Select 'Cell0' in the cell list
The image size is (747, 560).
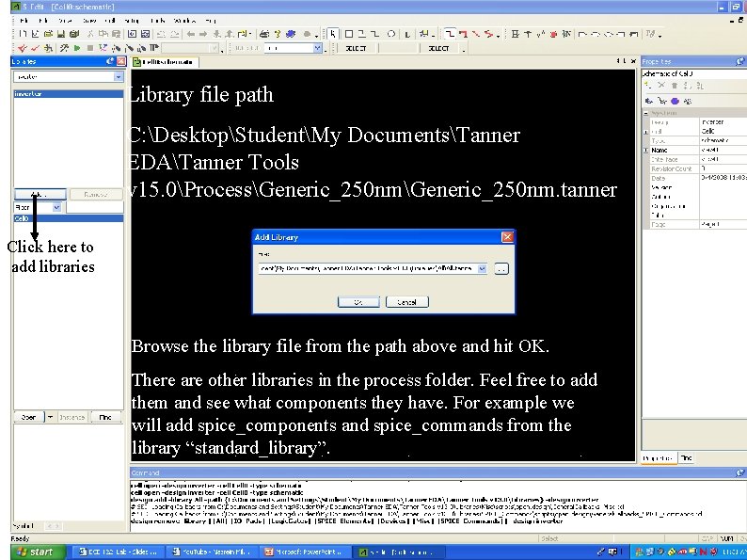[x=69, y=218]
